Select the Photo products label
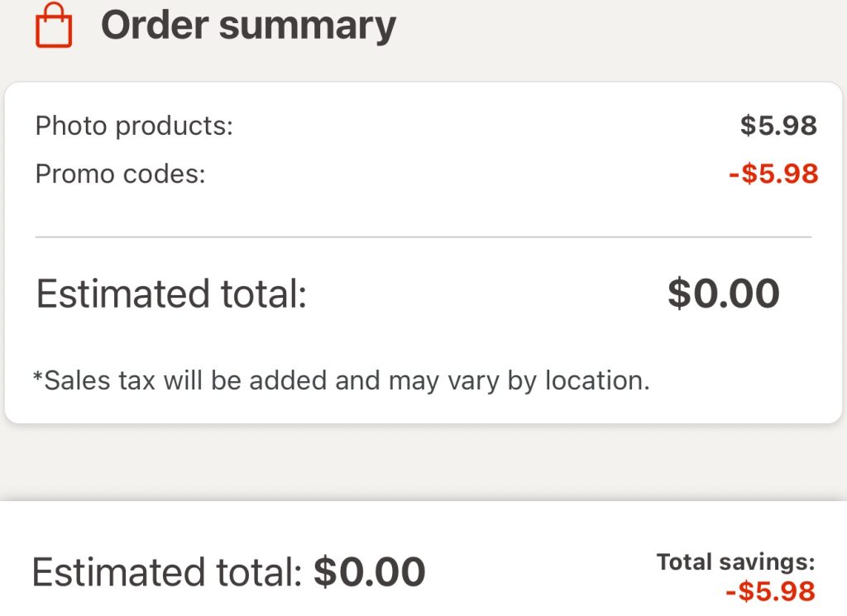This screenshot has width=847, height=616. [134, 127]
